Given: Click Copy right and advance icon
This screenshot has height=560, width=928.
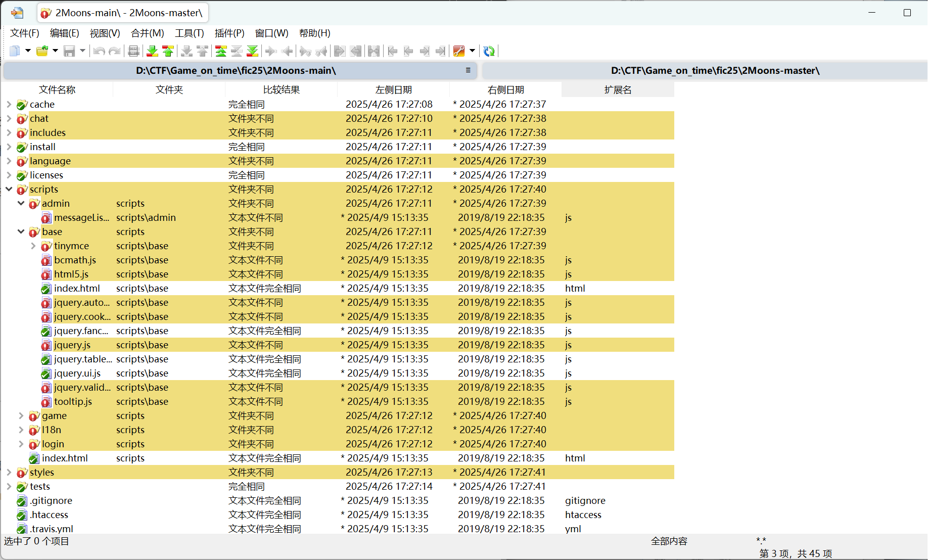Looking at the screenshot, I should pos(305,51).
